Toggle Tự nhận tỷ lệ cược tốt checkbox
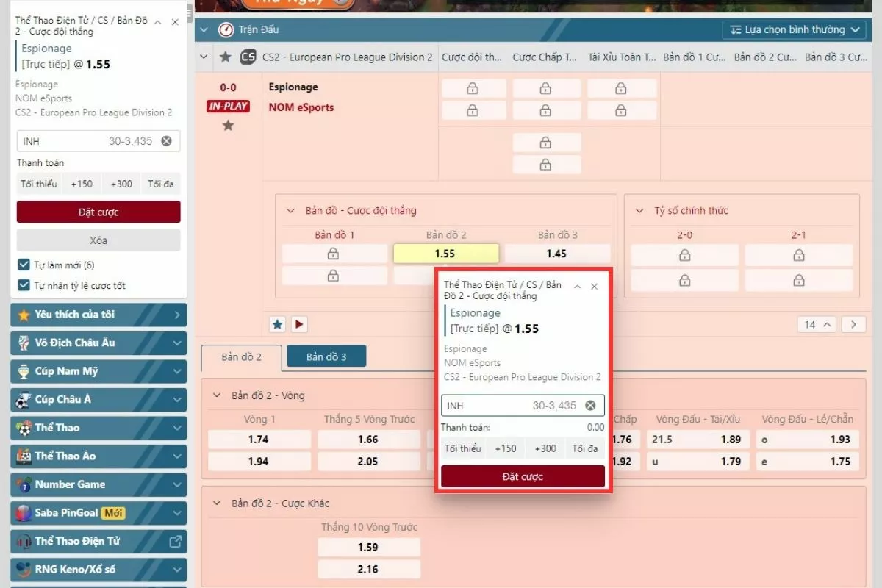The height and width of the screenshot is (588, 882). (24, 285)
